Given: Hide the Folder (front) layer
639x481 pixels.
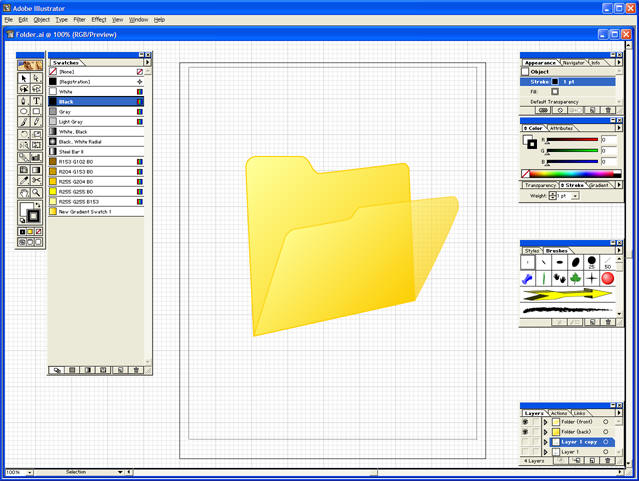Looking at the screenshot, I should coord(525,422).
